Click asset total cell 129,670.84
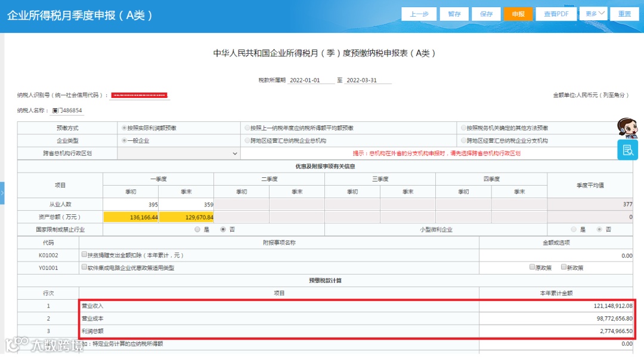Image resolution: width=644 pixels, height=357 pixels. [186, 217]
